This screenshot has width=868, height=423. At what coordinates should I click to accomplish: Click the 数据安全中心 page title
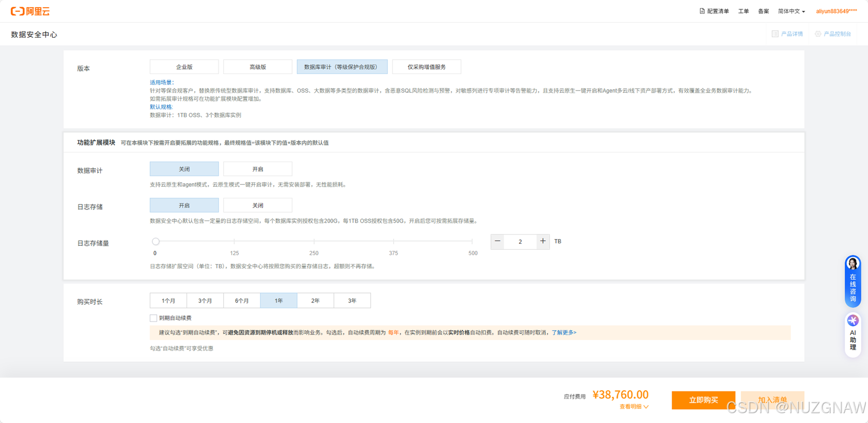click(x=34, y=35)
